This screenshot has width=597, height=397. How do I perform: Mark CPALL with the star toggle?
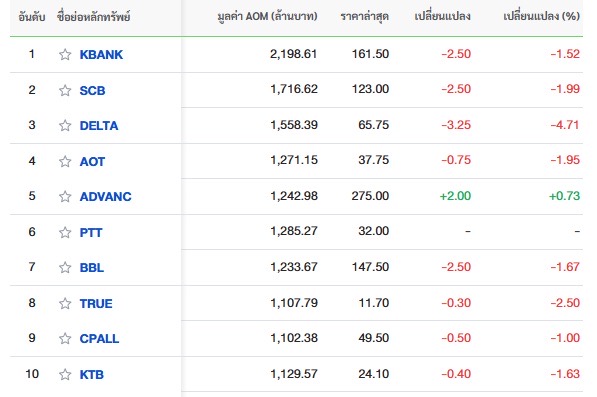pyautogui.click(x=65, y=338)
